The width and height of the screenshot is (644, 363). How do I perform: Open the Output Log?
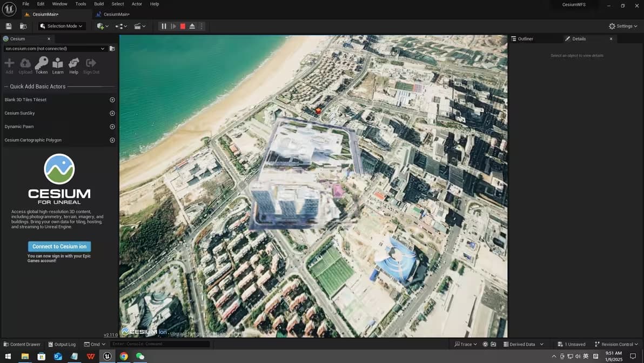coord(62,344)
